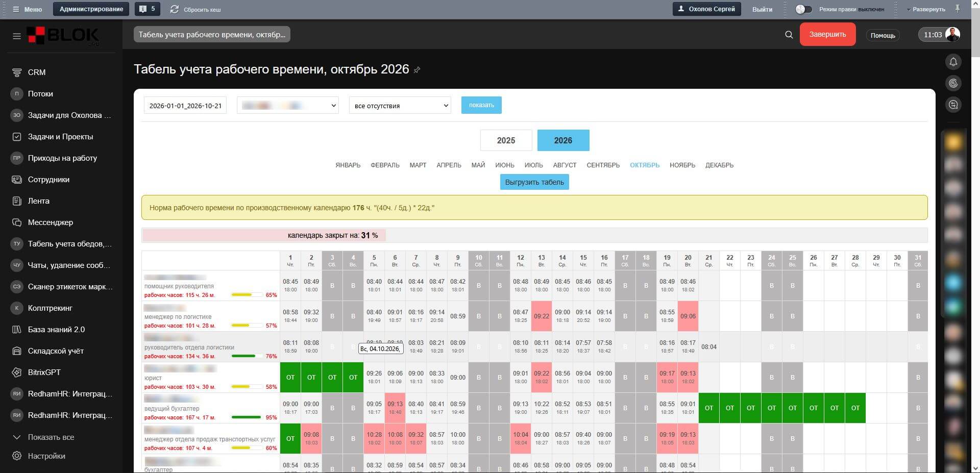Open the 11:03 time and avatar widget
980x473 pixels.
(x=940, y=35)
